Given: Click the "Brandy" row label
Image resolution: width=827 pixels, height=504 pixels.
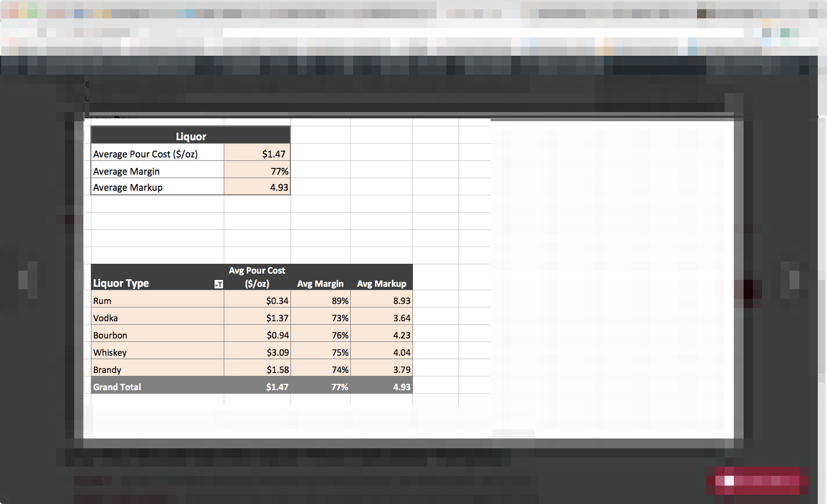Looking at the screenshot, I should click(158, 368).
